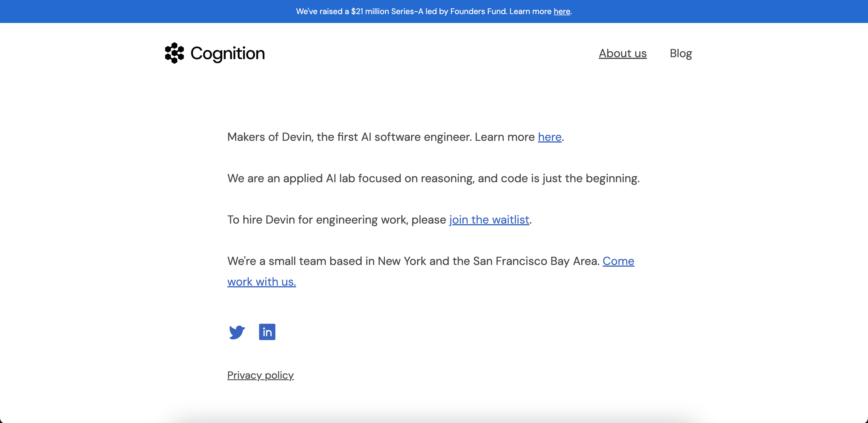This screenshot has height=423, width=868.
Task: Open Cognition's Twitter profile via bird icon
Action: (237, 332)
